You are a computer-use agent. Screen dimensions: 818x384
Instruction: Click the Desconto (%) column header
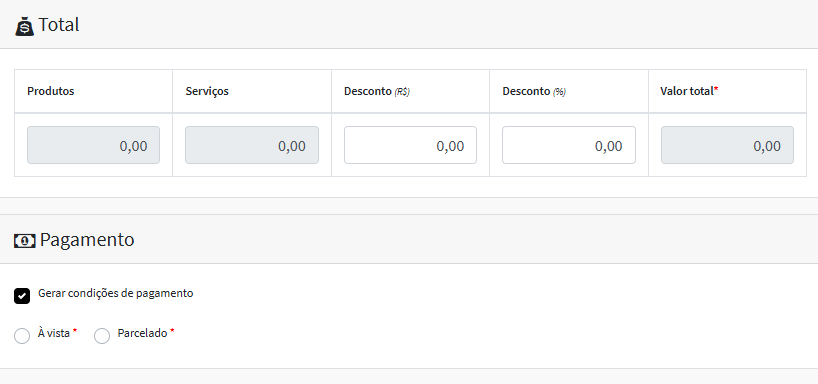[x=534, y=91]
